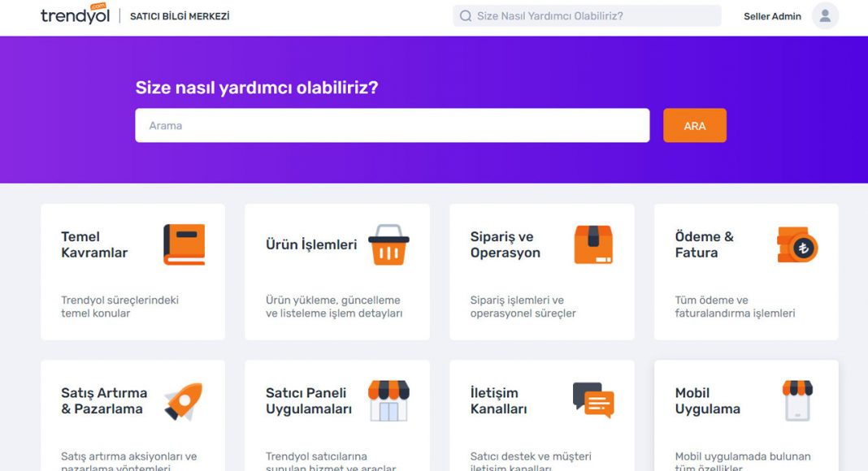Screen dimensions: 868x471
Task: Click 'Trendyol süreçlerindeki temel konular' text
Action: pos(119,306)
